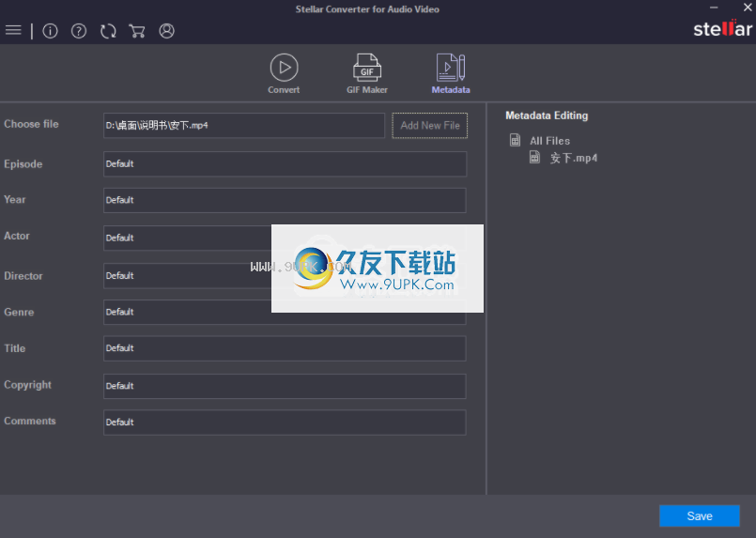The width and height of the screenshot is (756, 538).
Task: Click the stellar logo
Action: coord(722,29)
